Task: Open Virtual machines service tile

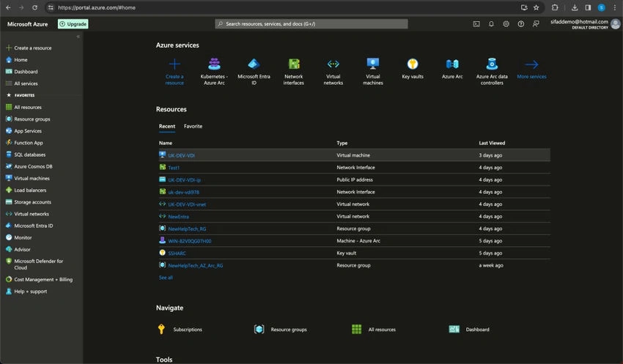Action: pyautogui.click(x=372, y=71)
